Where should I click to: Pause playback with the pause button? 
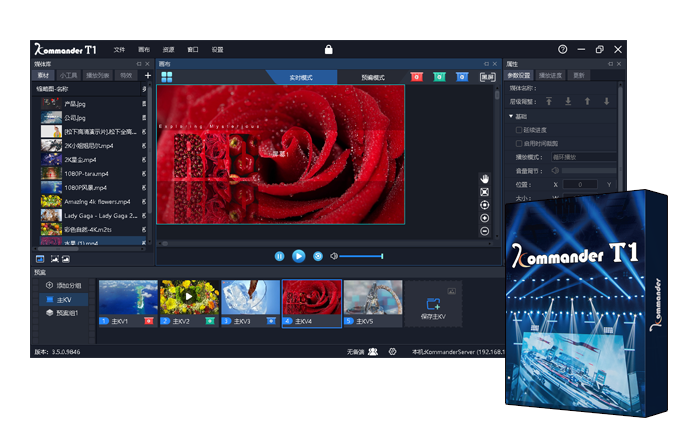pyautogui.click(x=279, y=257)
